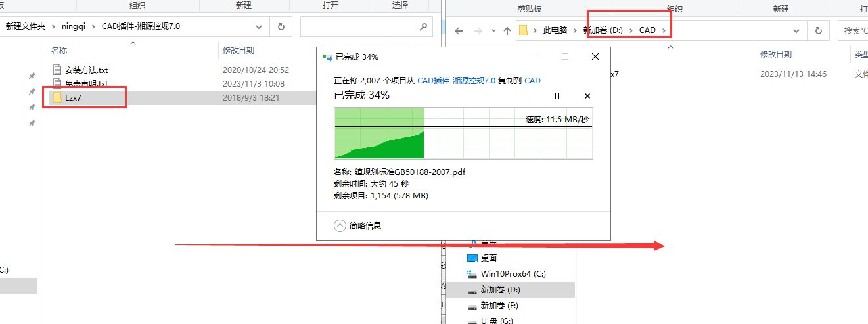Viewport: 868px width, 324px height.
Task: Select the Lzx7 folder name
Action: pyautogui.click(x=73, y=97)
